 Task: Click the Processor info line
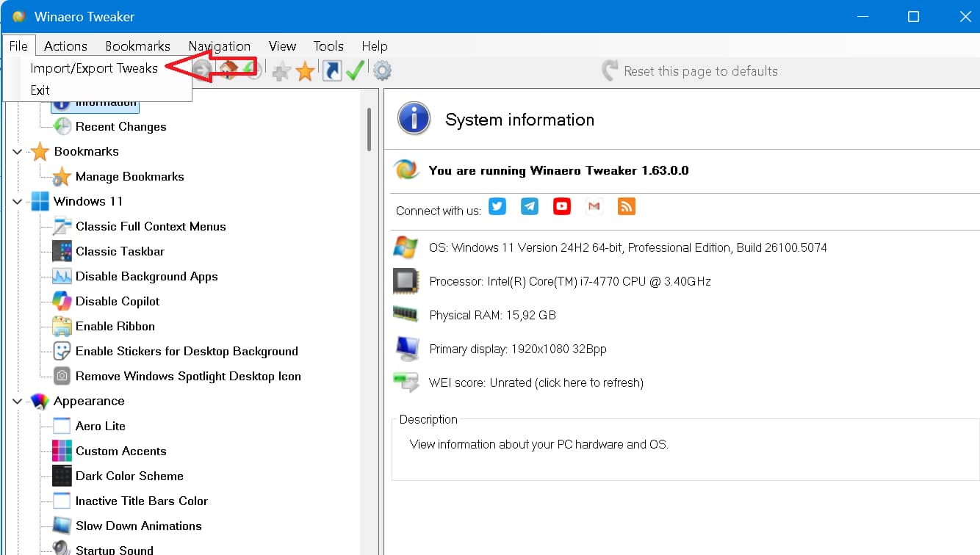pyautogui.click(x=569, y=281)
